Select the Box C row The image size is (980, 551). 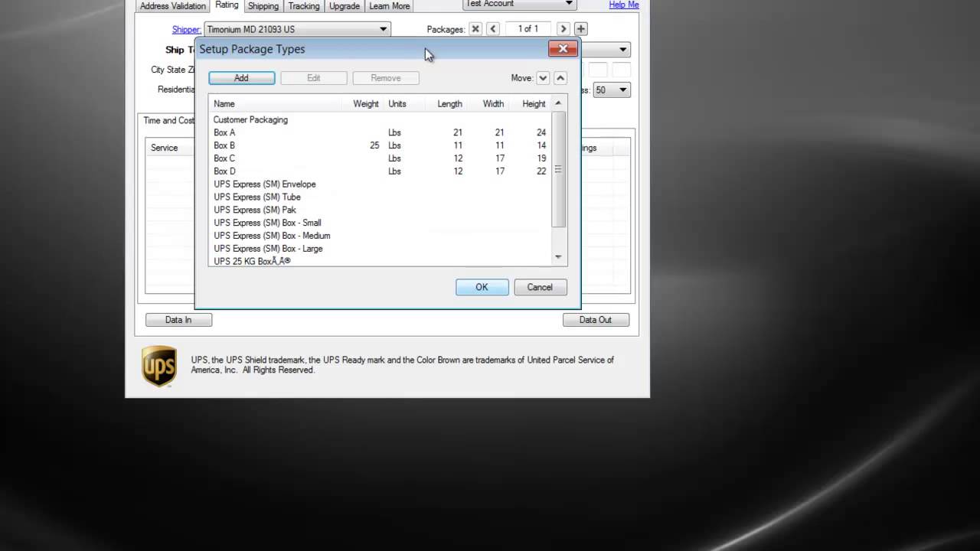click(380, 158)
